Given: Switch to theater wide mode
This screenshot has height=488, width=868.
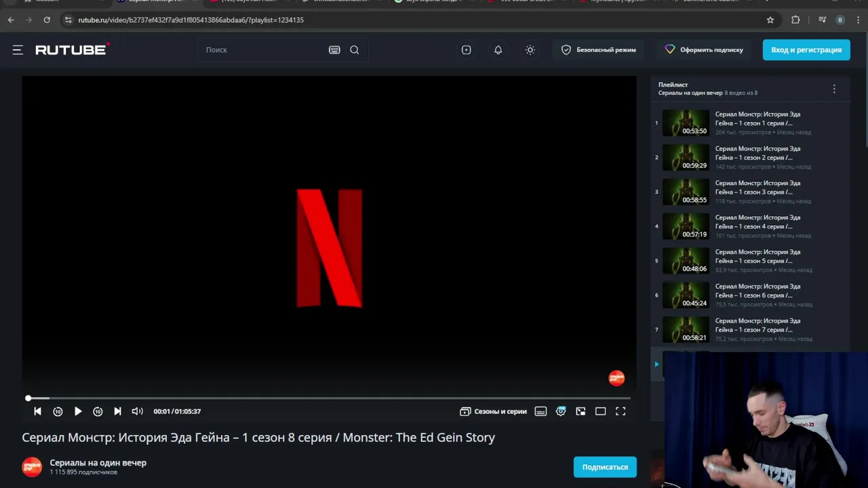Looking at the screenshot, I should point(600,411).
